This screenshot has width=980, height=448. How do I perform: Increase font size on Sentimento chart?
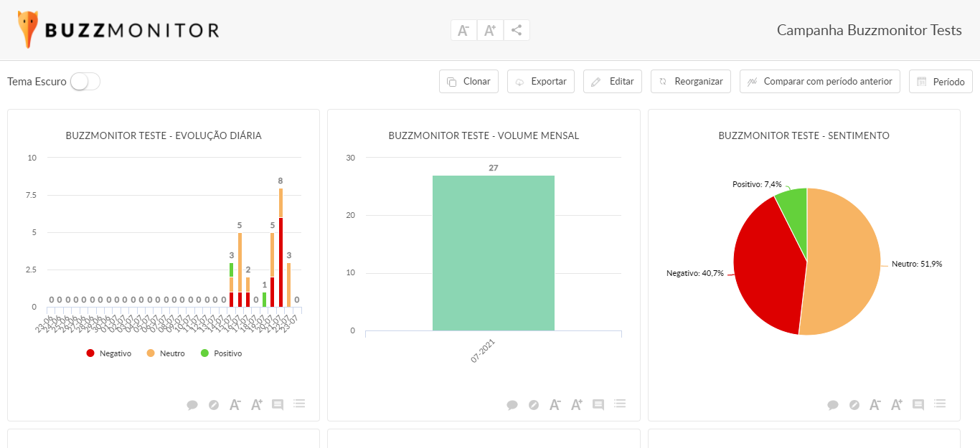pos(897,405)
